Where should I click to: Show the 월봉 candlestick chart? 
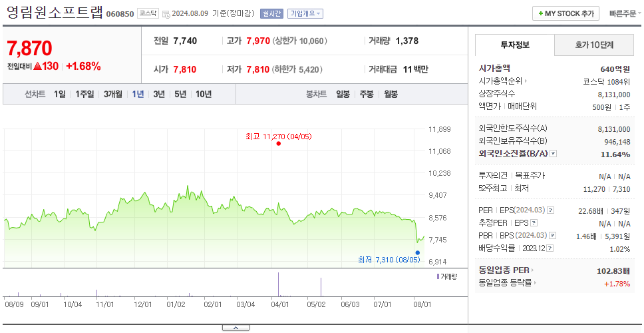(391, 94)
